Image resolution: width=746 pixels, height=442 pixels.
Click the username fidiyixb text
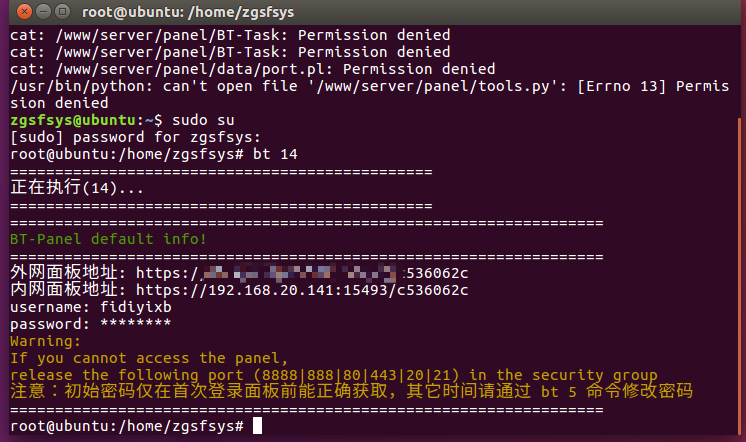tap(136, 307)
